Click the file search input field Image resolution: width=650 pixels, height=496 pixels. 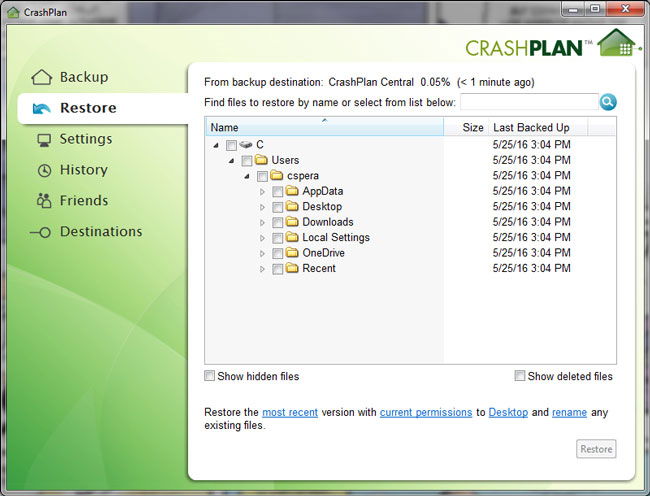(529, 102)
